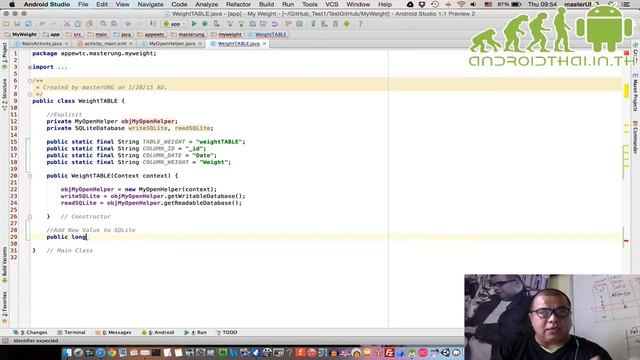Screen dimensions: 640x360
Task: Click the Replace toolbar icon
Action: tap(114, 24)
